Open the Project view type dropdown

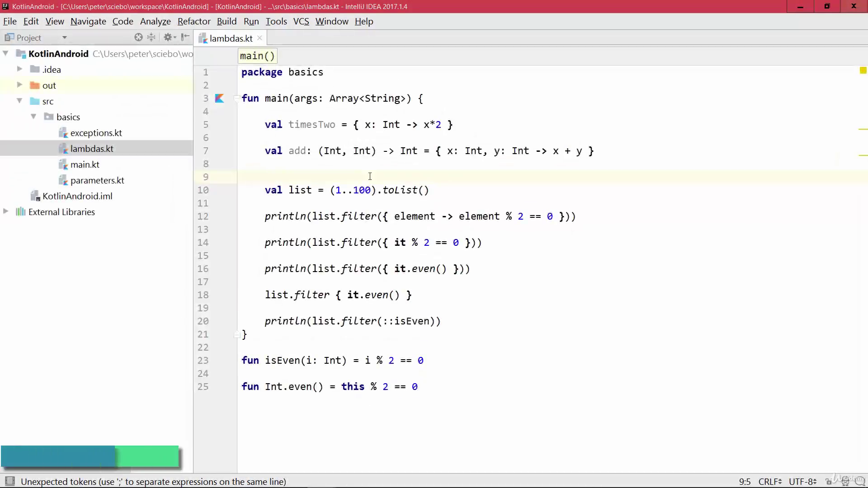point(65,38)
